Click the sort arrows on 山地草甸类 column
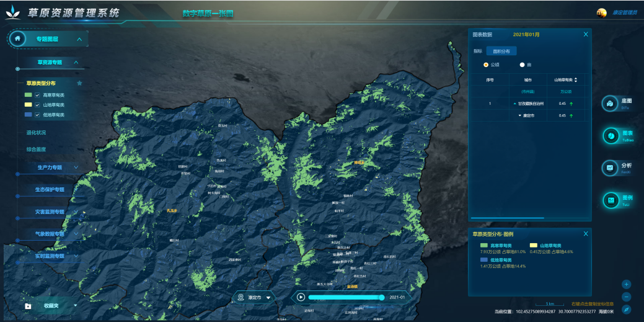 coord(576,80)
